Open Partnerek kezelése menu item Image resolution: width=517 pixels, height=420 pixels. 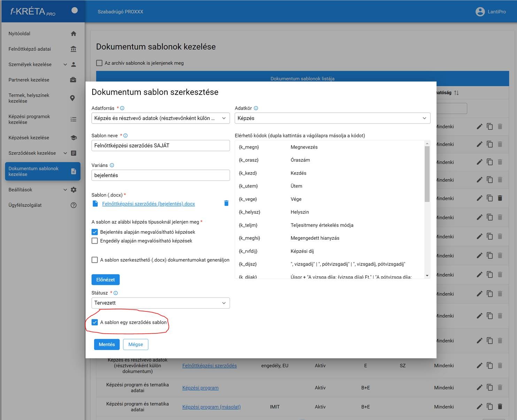tap(43, 80)
